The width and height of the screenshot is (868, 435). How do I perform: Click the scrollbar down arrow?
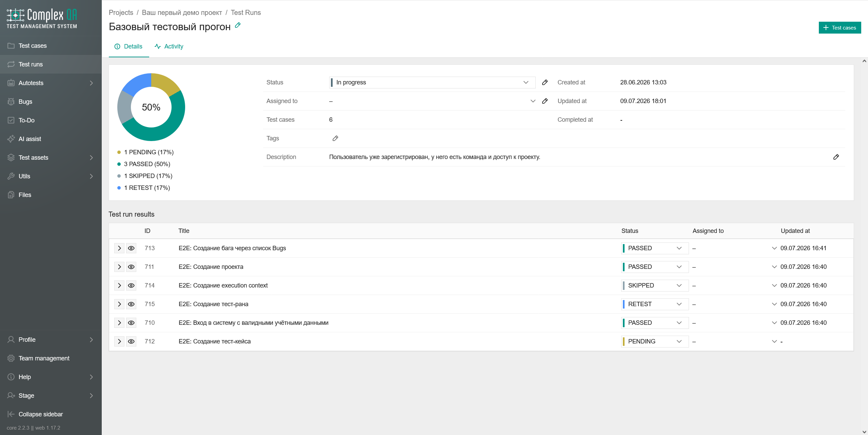pyautogui.click(x=864, y=432)
